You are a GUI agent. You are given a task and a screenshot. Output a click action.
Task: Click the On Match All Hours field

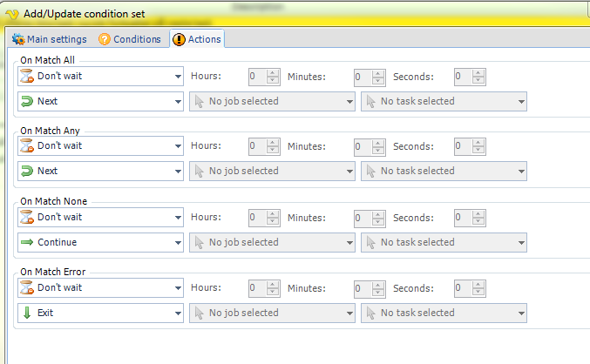[x=257, y=77]
